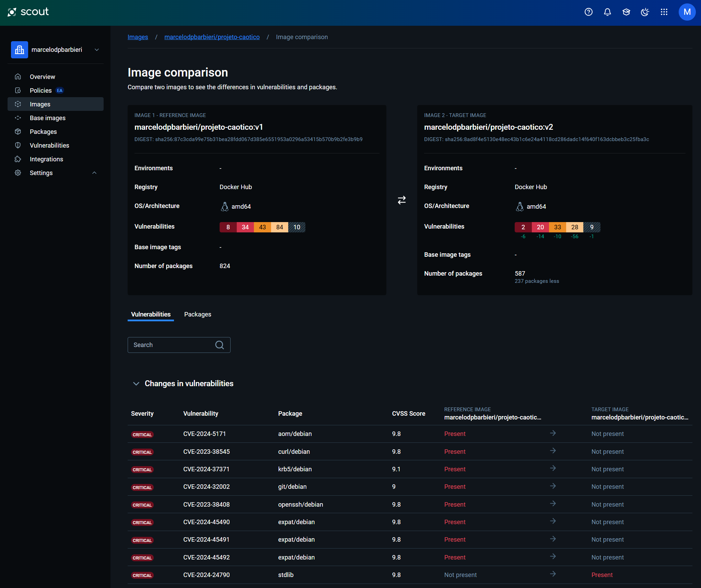
Task: Toggle the dark mode theme icon
Action: point(645,12)
